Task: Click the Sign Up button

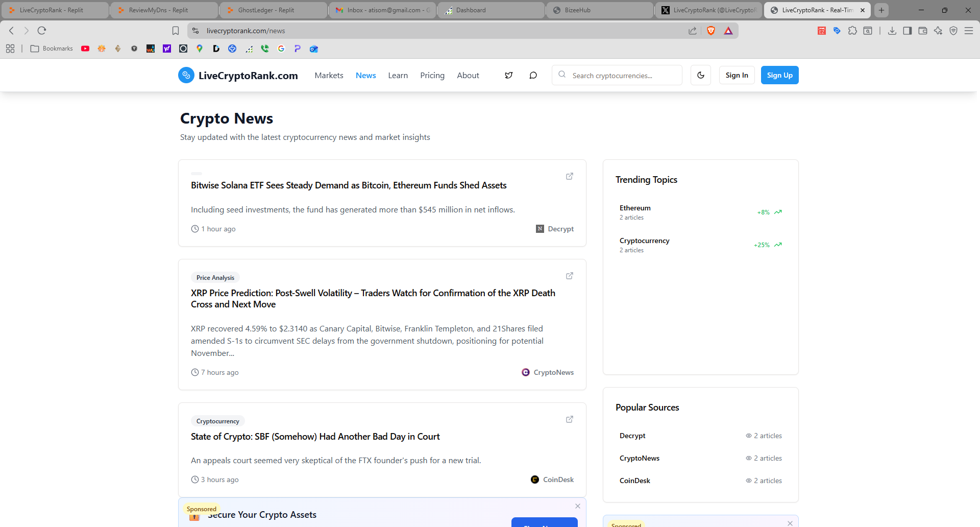Action: tap(779, 75)
